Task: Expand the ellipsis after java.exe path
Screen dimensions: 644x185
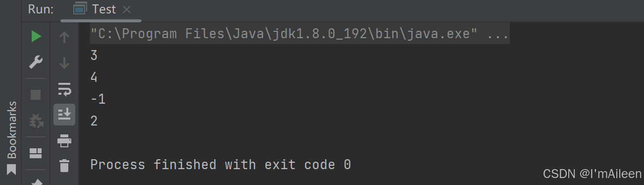Action: pyautogui.click(x=498, y=35)
